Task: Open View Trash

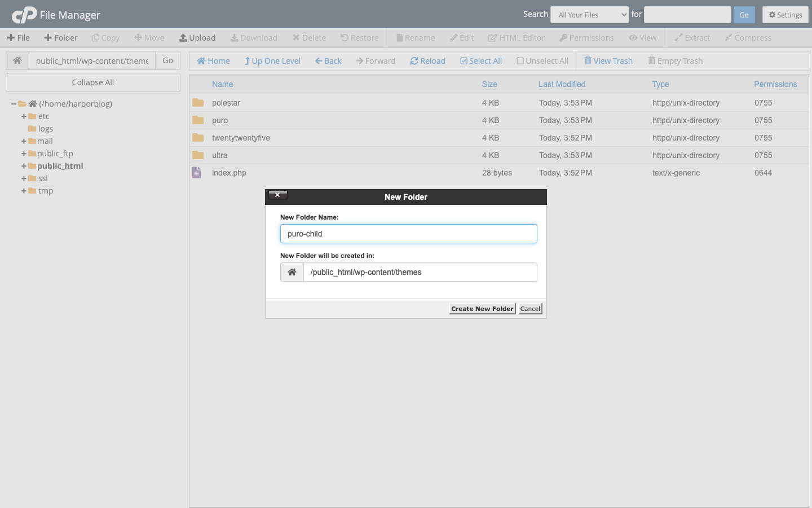Action: pyautogui.click(x=608, y=61)
